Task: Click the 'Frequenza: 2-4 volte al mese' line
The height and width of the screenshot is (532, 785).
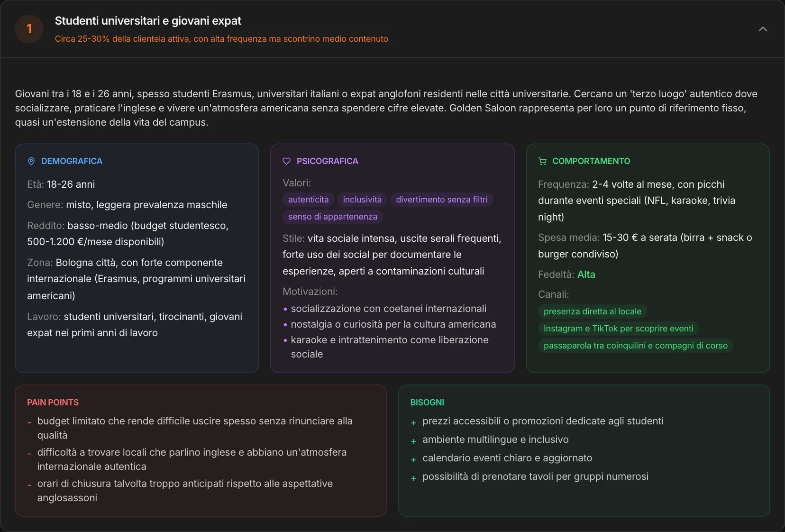Action: point(637,201)
